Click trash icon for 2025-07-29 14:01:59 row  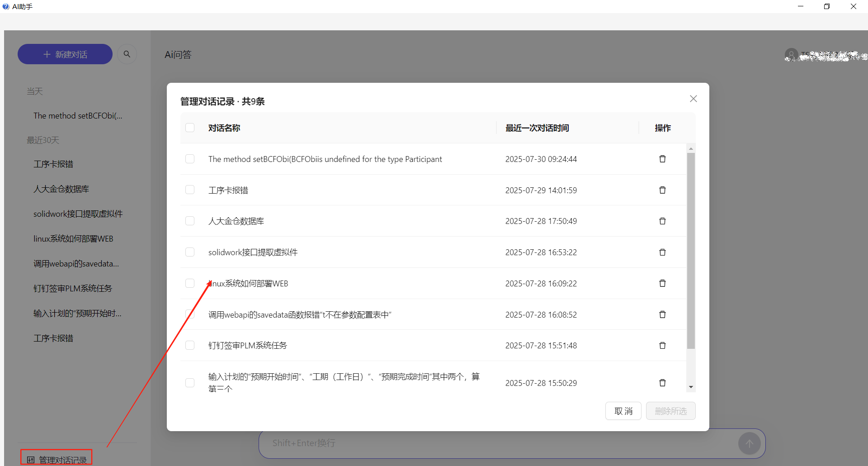point(662,190)
